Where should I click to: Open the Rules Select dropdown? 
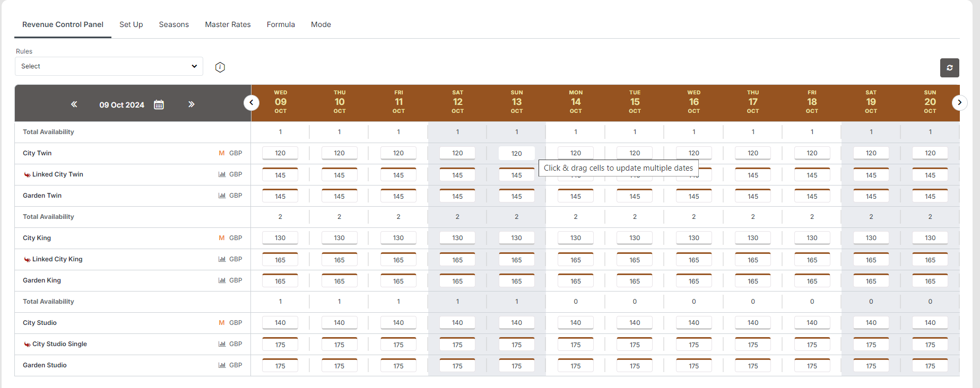click(109, 66)
